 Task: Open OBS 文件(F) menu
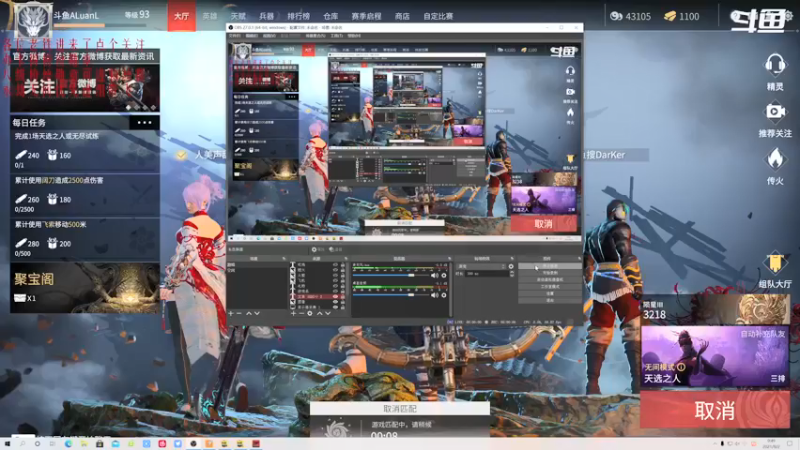pos(235,36)
